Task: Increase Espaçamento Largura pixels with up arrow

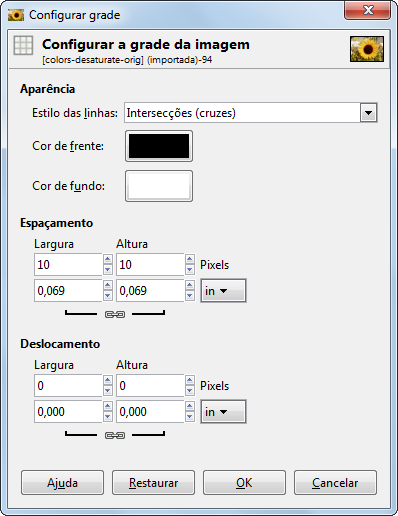Action: (108, 259)
